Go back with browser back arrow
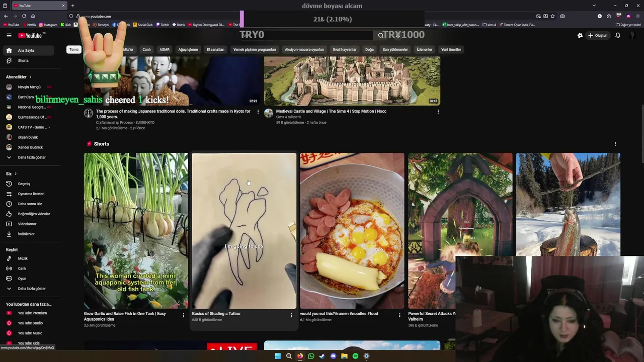 coord(6,16)
